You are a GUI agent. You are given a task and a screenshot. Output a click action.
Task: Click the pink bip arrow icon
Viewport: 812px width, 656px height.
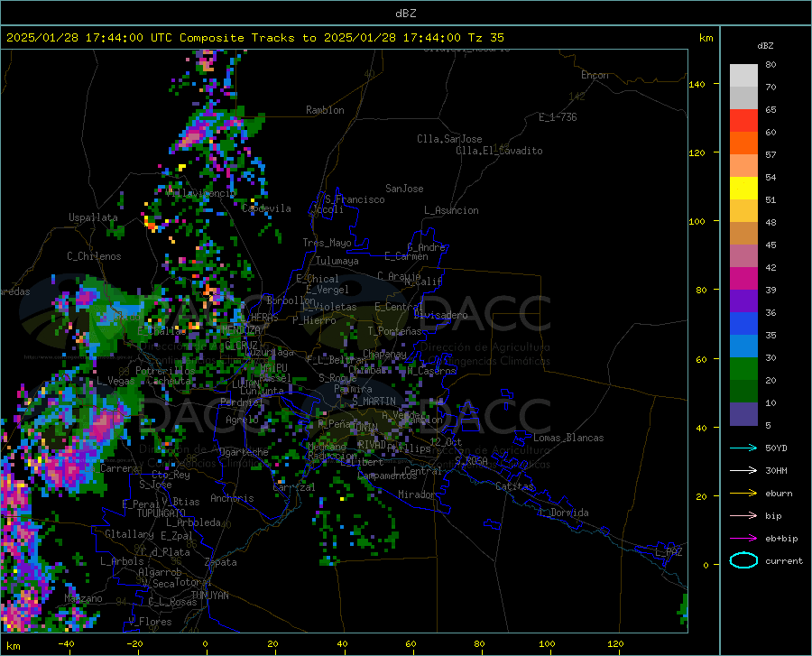click(x=743, y=516)
